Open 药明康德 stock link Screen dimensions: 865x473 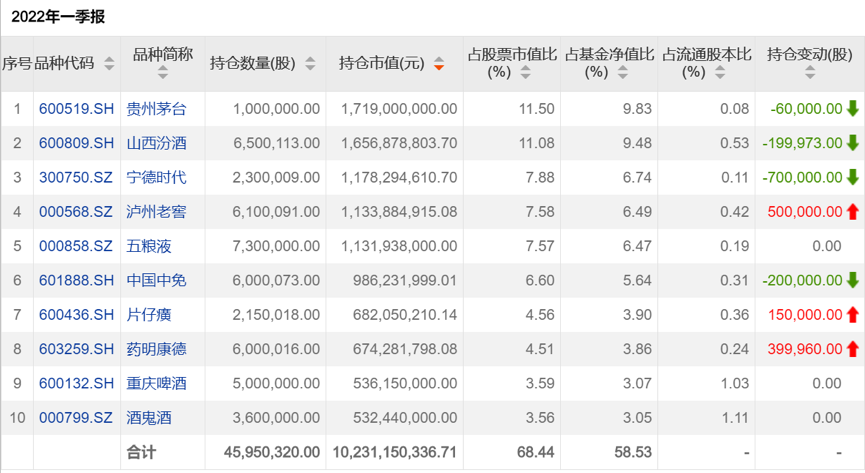(x=156, y=349)
